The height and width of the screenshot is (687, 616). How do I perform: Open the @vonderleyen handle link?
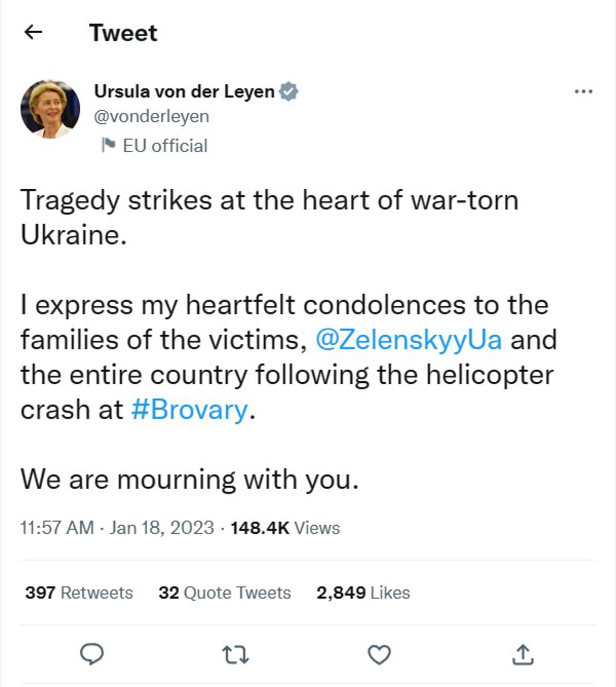[x=152, y=117]
